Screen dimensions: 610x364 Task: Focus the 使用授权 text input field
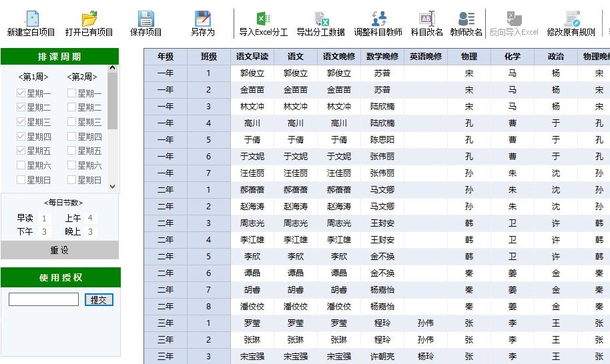click(x=43, y=300)
